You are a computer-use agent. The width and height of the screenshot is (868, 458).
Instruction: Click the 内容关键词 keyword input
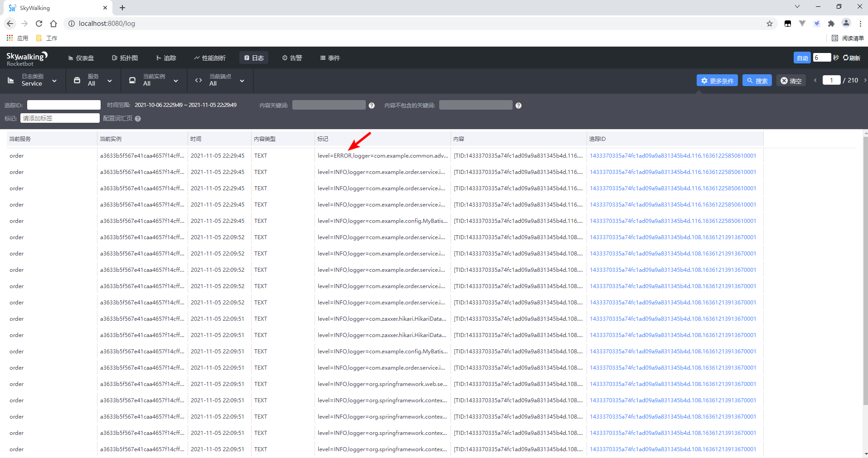click(x=329, y=105)
